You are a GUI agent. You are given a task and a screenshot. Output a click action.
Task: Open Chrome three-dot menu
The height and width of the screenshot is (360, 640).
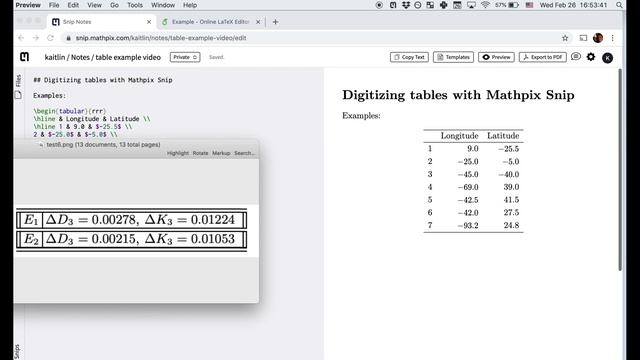pyautogui.click(x=613, y=38)
